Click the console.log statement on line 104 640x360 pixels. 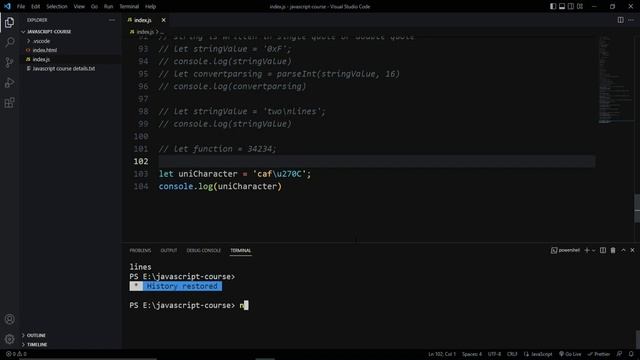(220, 187)
